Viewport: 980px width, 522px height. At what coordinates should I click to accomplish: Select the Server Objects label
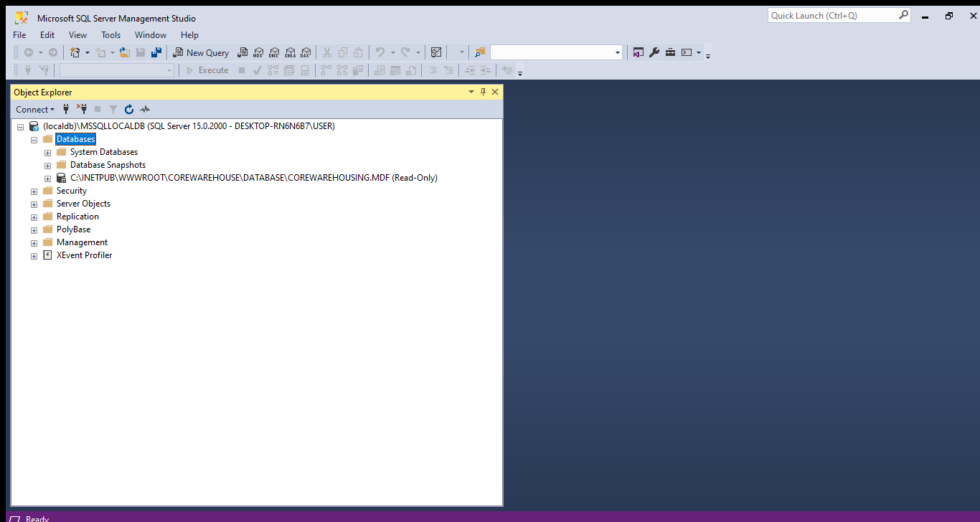[x=83, y=204]
